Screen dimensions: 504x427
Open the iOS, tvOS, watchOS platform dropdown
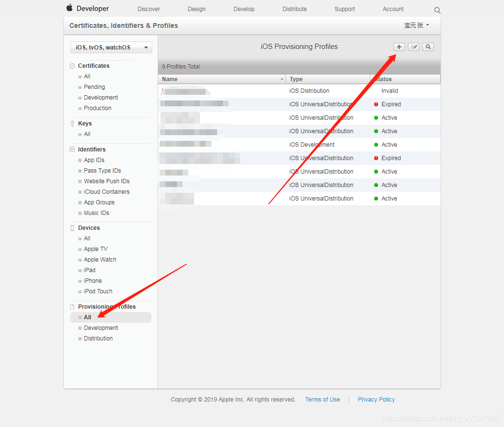pyautogui.click(x=111, y=47)
